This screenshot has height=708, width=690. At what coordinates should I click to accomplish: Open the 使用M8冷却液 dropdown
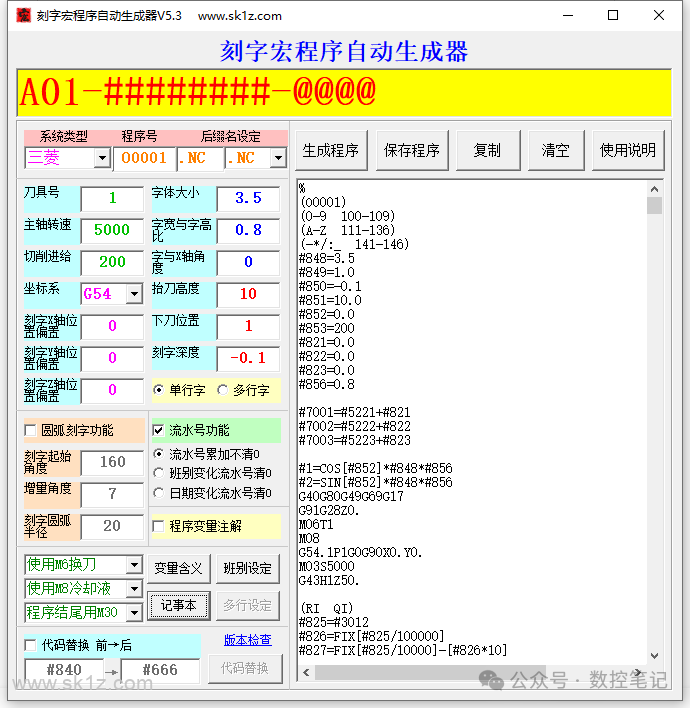click(134, 589)
